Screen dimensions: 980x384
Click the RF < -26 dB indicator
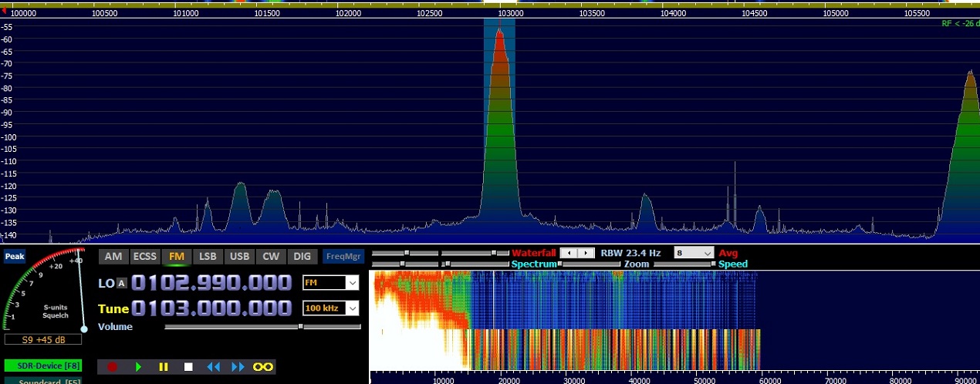(959, 23)
